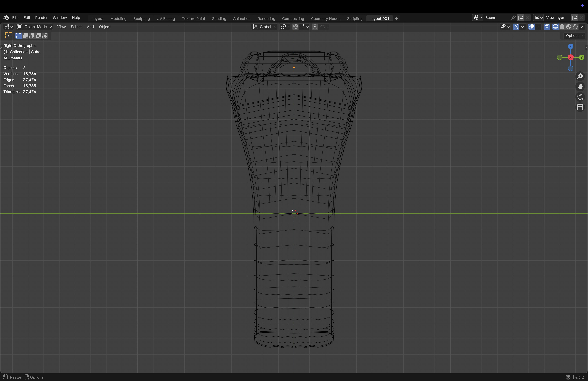
Task: Toggle the snap magnet icon
Action: (295, 27)
